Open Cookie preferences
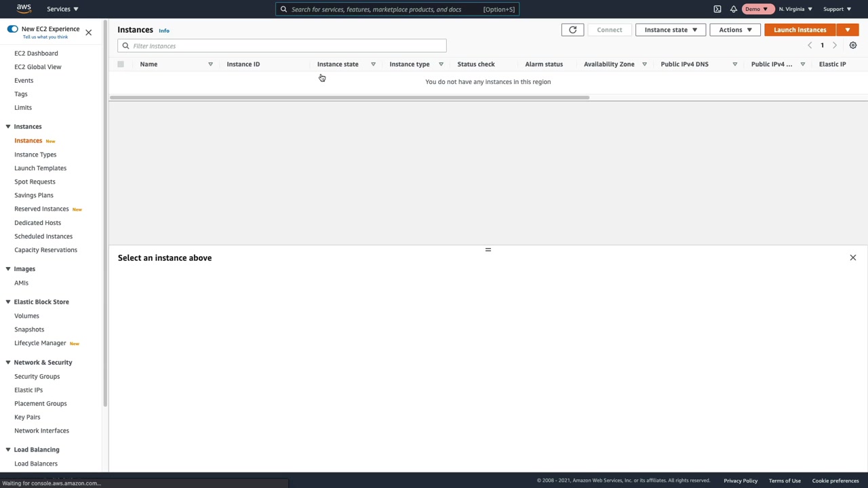Viewport: 868px width, 488px height. pos(835,481)
